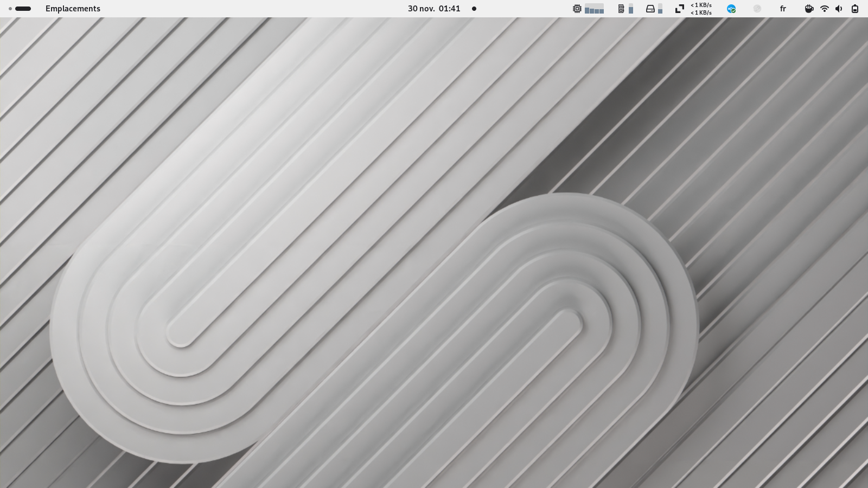868x488 pixels.
Task: Click the volume speaker icon
Action: tap(839, 9)
